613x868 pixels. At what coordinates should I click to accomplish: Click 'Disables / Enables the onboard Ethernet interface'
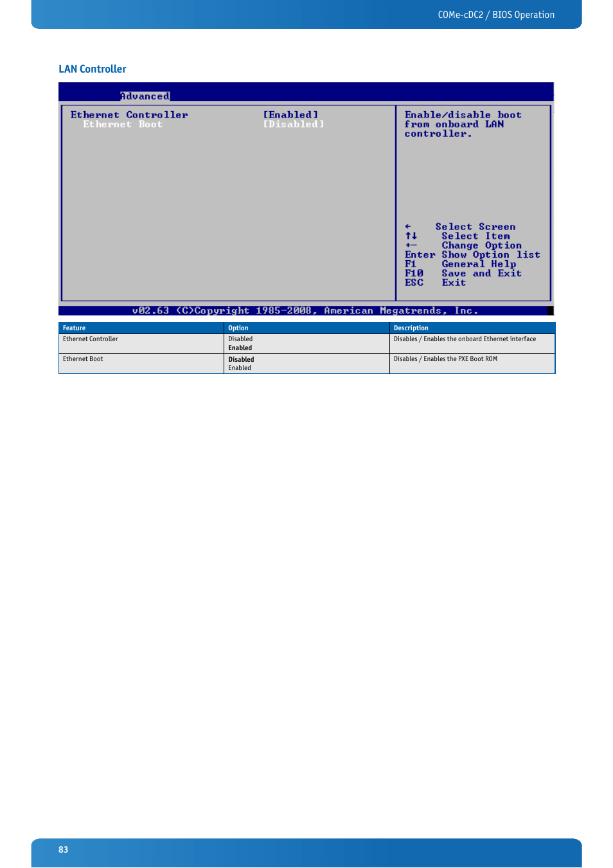point(465,339)
